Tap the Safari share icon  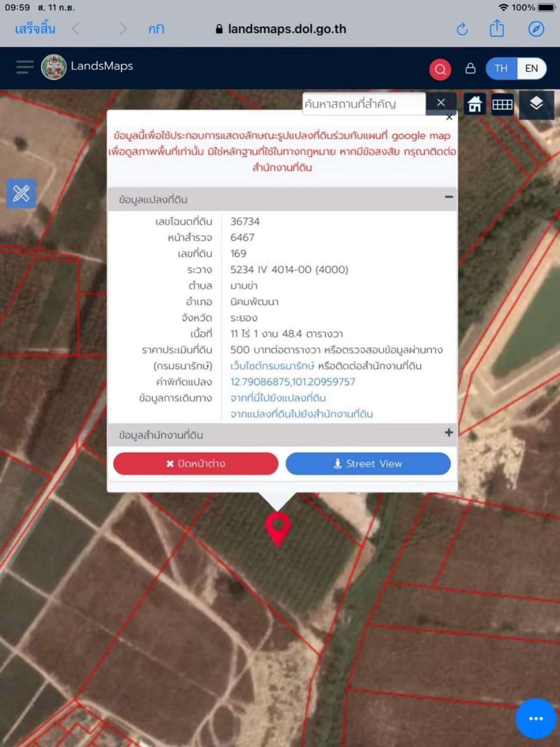coord(497,29)
